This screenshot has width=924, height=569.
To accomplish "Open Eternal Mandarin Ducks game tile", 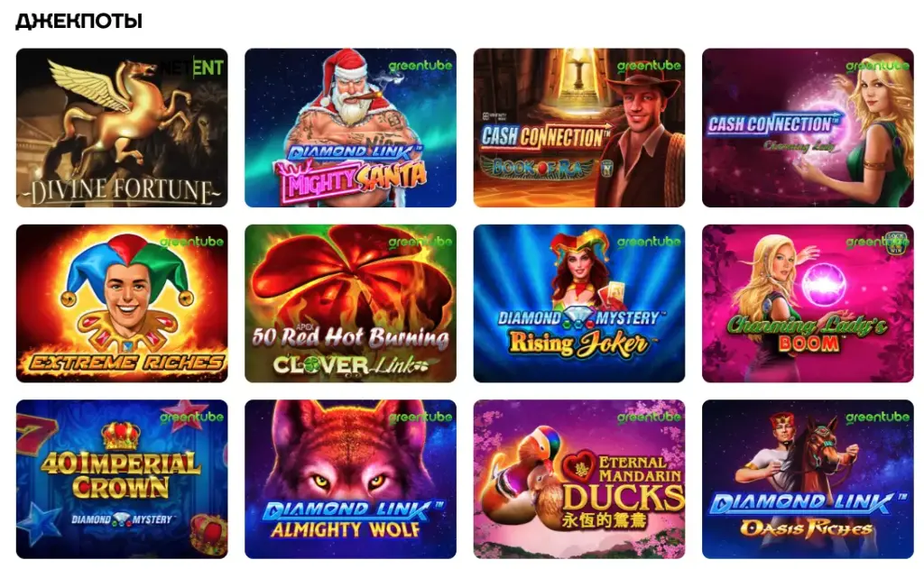I will [x=579, y=480].
